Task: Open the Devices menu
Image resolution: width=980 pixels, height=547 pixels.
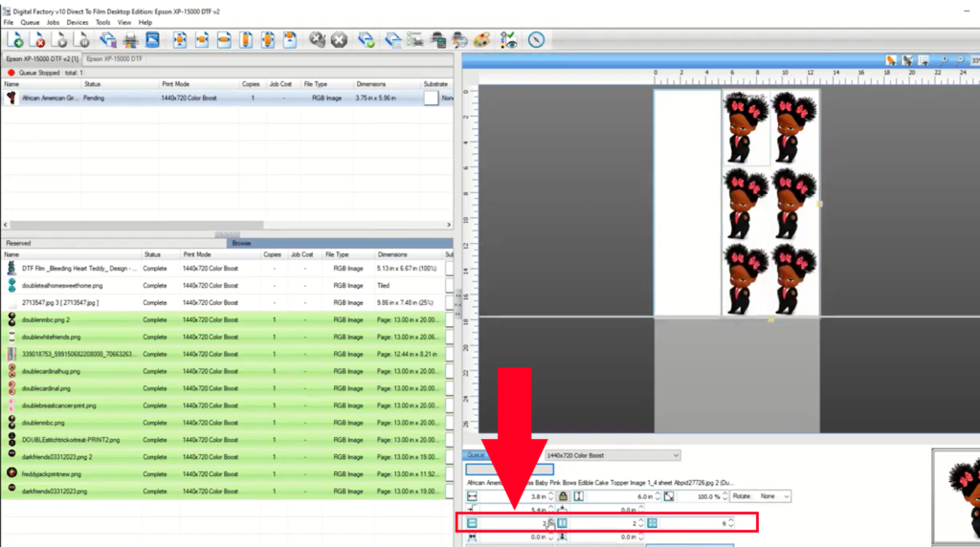Action: click(x=78, y=23)
